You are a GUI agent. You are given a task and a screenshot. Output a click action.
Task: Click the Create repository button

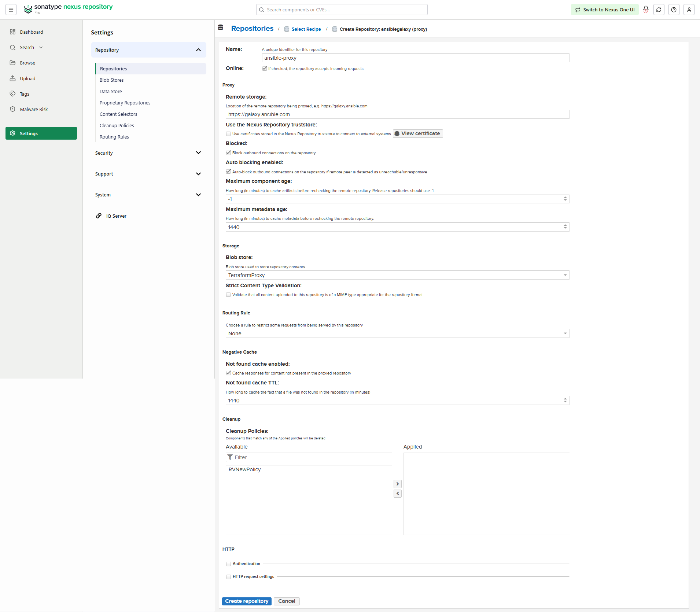click(x=247, y=601)
